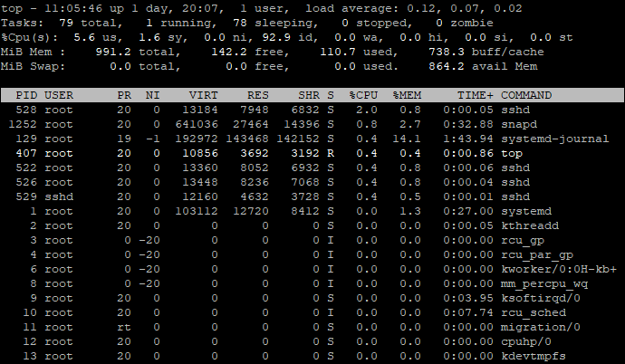Image resolution: width=625 pixels, height=364 pixels.
Task: Select the load average value 0.12
Action: tap(421, 8)
